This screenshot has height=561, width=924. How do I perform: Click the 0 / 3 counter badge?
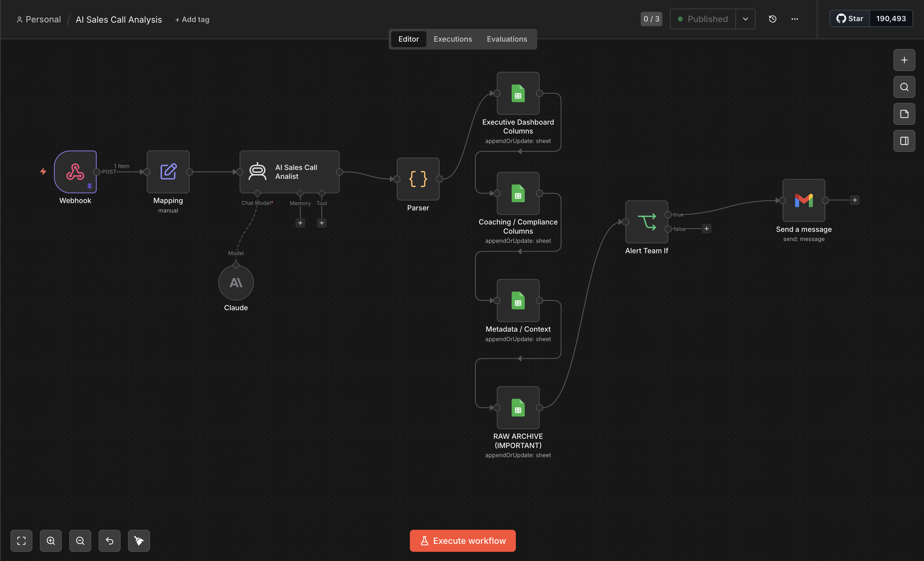(x=652, y=19)
